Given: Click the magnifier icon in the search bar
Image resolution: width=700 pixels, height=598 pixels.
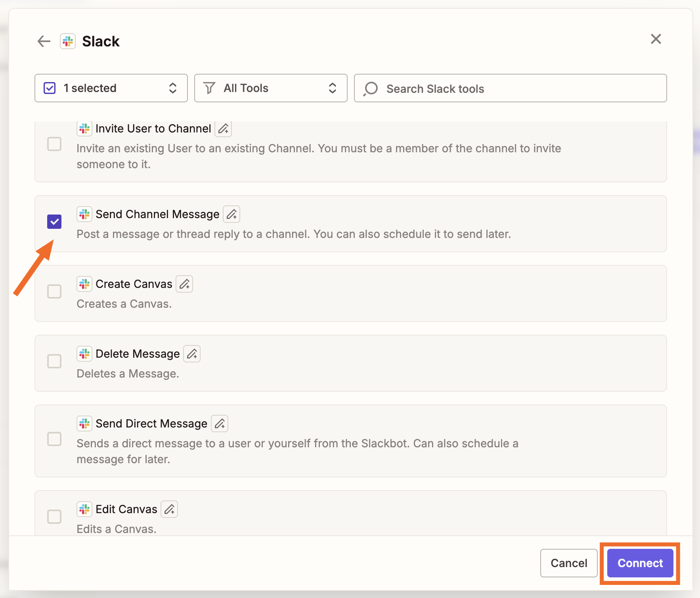Looking at the screenshot, I should point(371,88).
